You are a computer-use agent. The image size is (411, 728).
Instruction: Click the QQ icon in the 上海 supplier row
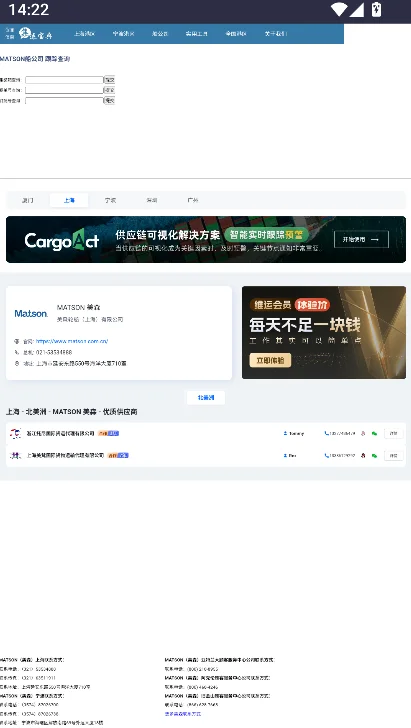(363, 455)
